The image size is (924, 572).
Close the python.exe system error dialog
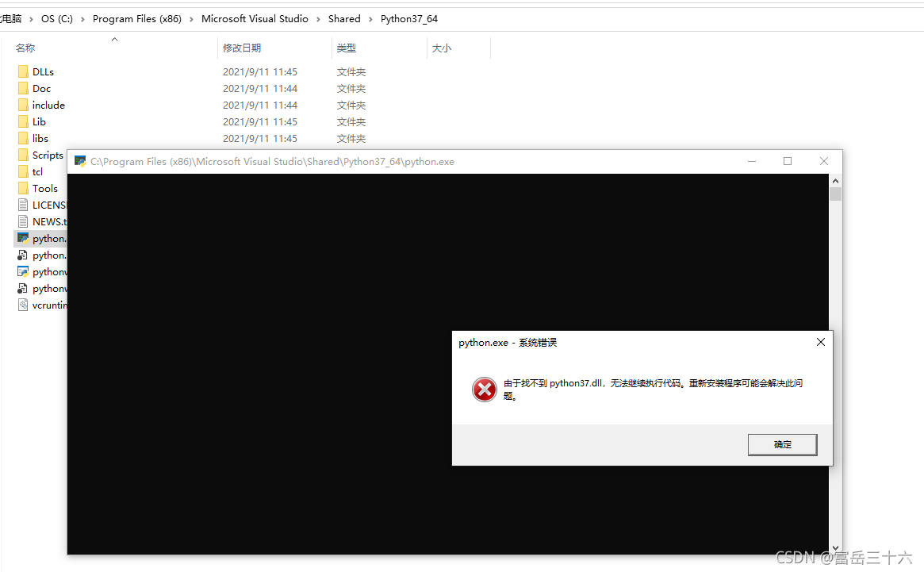[x=820, y=342]
